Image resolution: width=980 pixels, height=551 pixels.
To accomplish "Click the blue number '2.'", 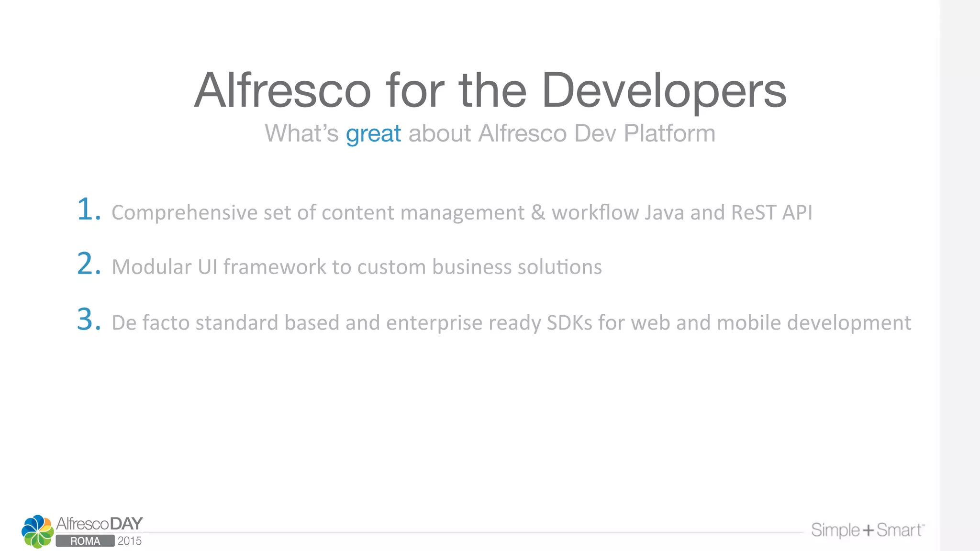I will 89,264.
